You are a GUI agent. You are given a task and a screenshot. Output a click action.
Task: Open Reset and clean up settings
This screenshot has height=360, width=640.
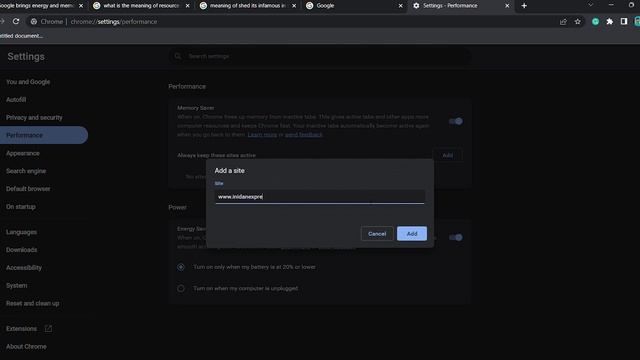coord(32,303)
